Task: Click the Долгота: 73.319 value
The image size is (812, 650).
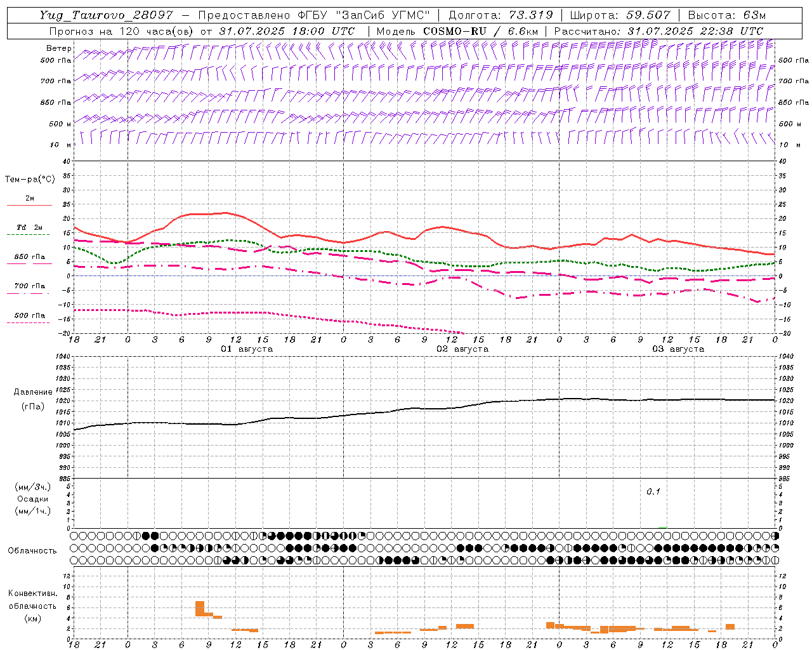Action: pos(501,15)
